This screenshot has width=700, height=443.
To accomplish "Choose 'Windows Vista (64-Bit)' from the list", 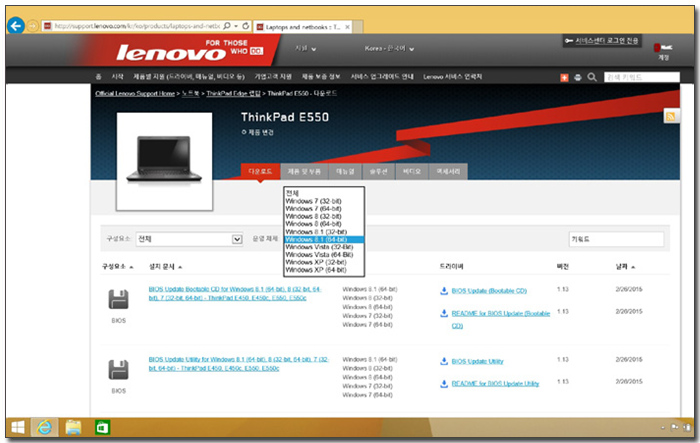I will (x=324, y=255).
